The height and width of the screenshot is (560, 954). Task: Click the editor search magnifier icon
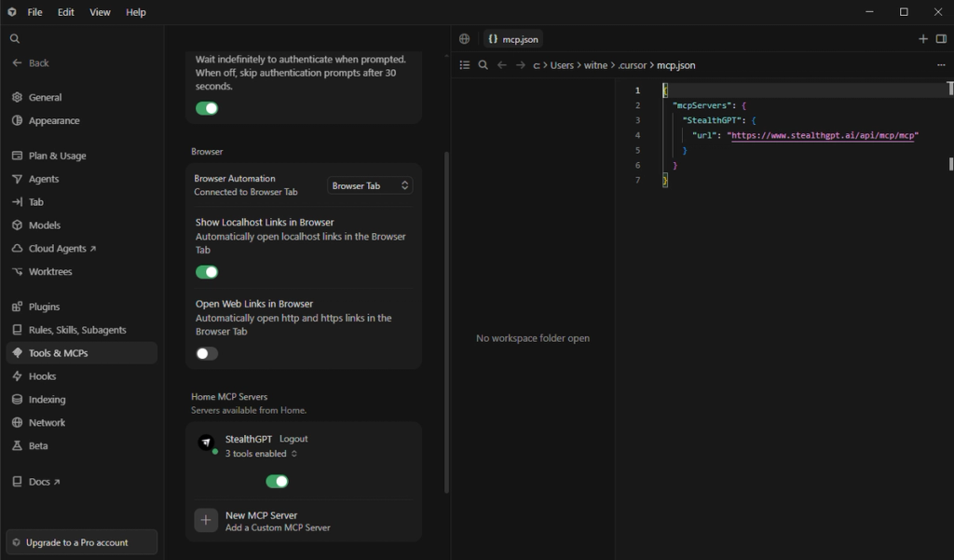pos(484,65)
